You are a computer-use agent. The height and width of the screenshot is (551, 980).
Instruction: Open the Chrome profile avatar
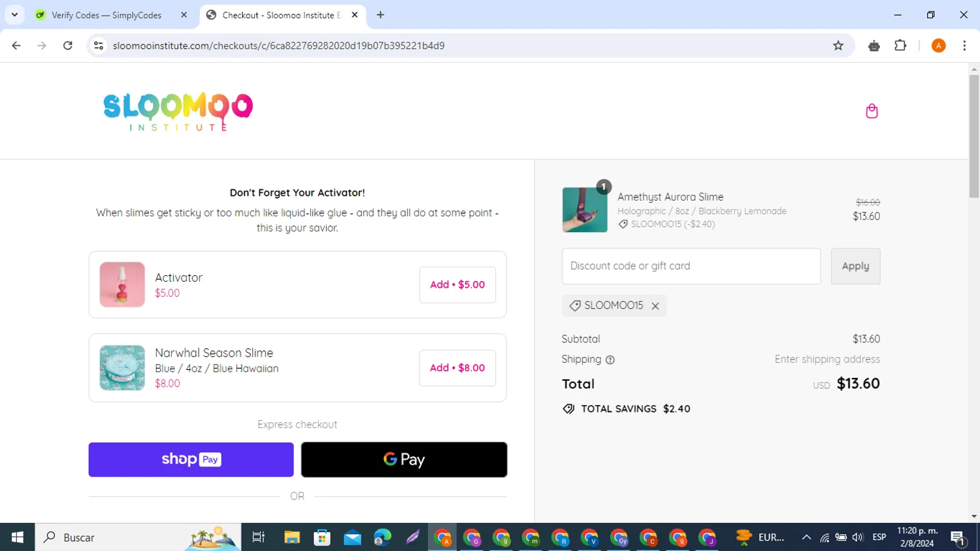(x=938, y=46)
